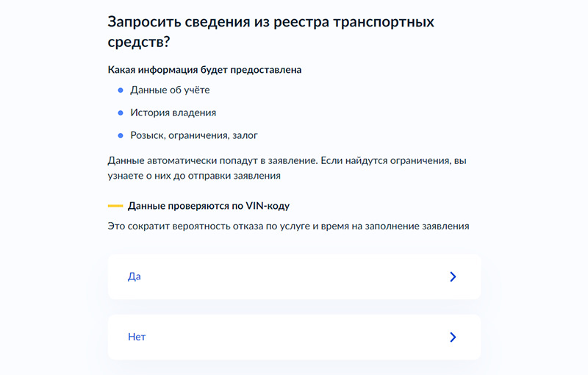Click the blue bullet beside Данные об учёте

click(121, 90)
